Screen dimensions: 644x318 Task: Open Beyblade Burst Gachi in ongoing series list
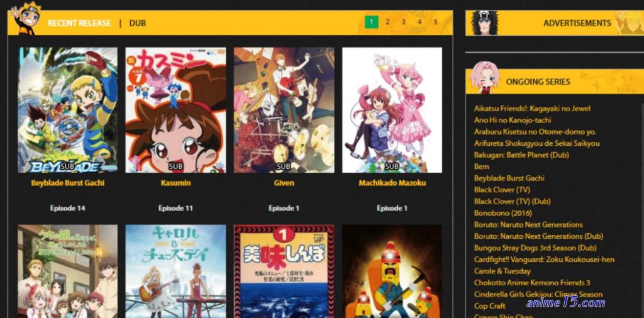tap(509, 178)
